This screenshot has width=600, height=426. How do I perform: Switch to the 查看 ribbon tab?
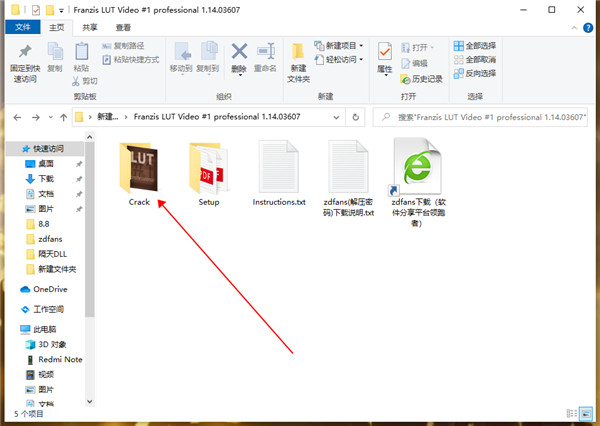[x=123, y=28]
